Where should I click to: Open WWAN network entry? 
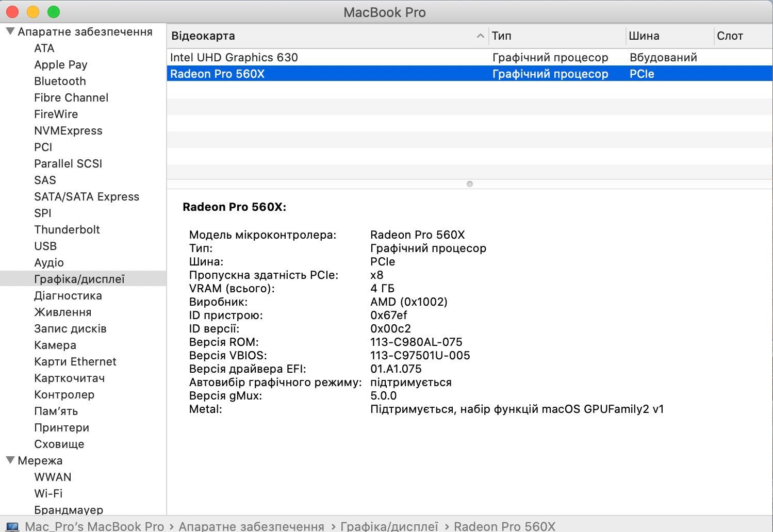point(53,477)
